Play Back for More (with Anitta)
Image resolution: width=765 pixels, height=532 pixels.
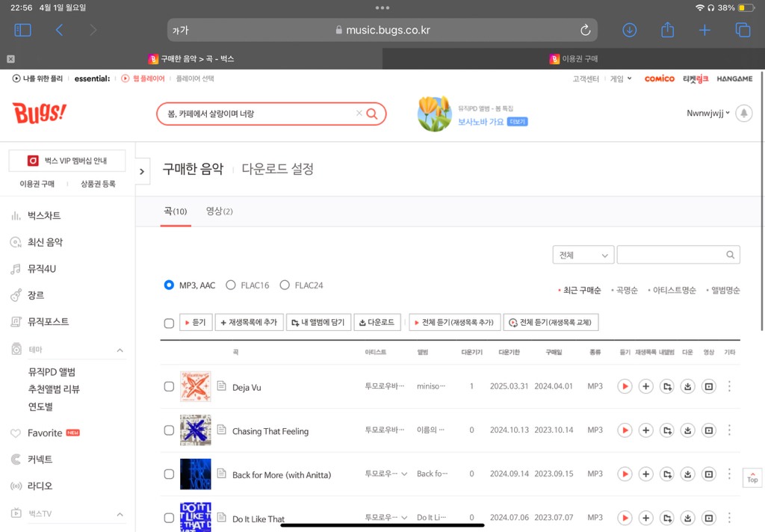[x=625, y=474]
